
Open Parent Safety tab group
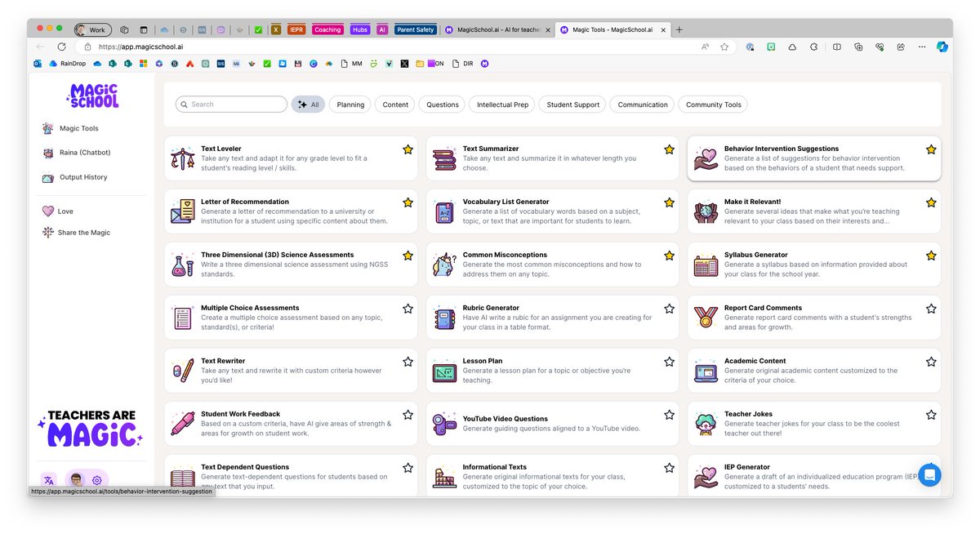point(415,29)
